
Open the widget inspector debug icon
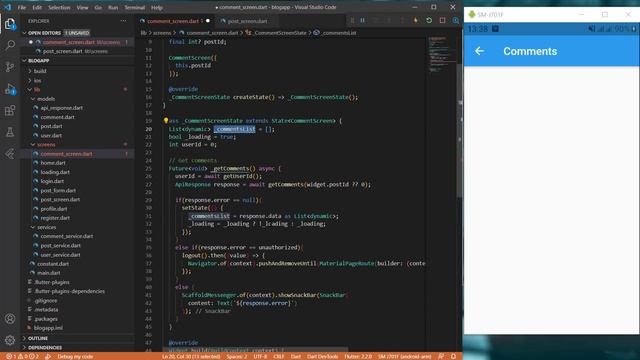pyautogui.click(x=456, y=20)
